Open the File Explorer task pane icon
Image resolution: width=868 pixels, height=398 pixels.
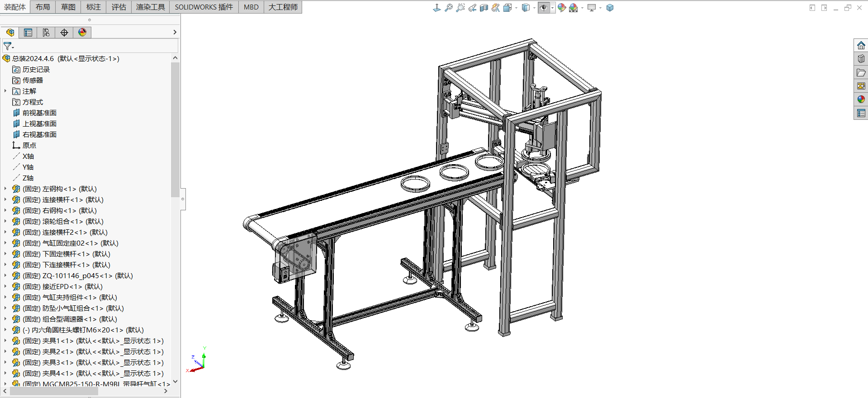coord(861,72)
